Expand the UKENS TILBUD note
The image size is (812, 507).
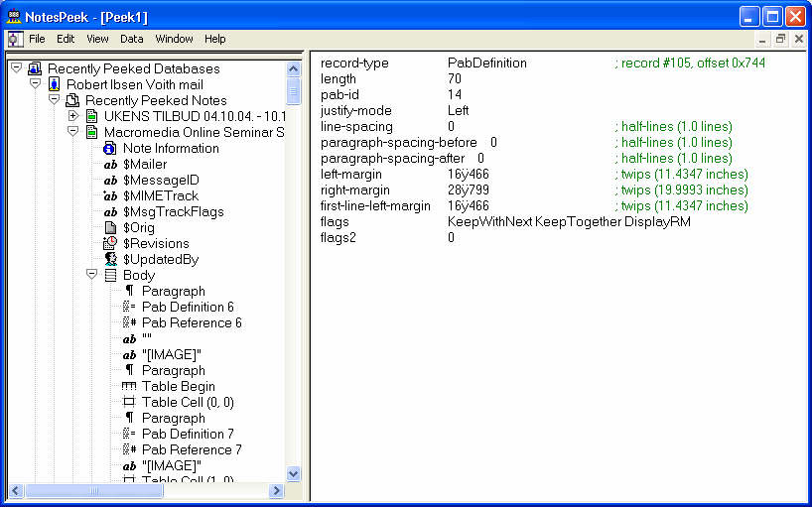[72, 116]
